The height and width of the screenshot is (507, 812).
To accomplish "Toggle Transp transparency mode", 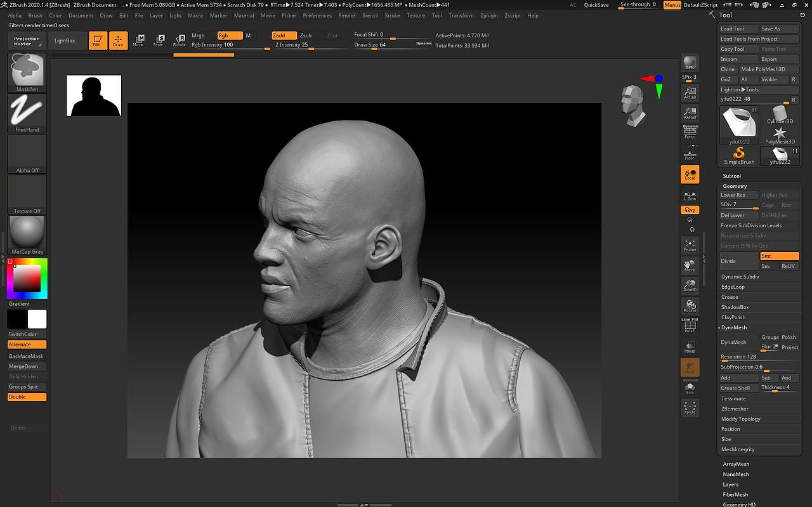I will pyautogui.click(x=690, y=346).
